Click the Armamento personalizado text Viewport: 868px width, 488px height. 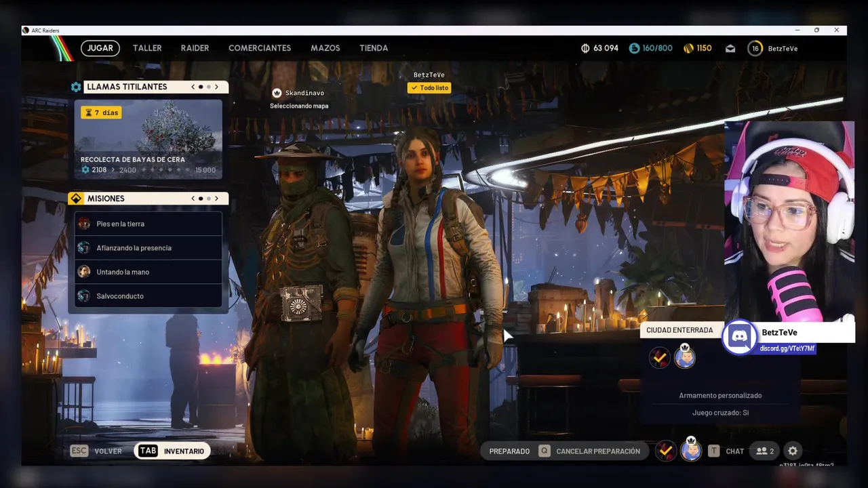[x=720, y=396]
